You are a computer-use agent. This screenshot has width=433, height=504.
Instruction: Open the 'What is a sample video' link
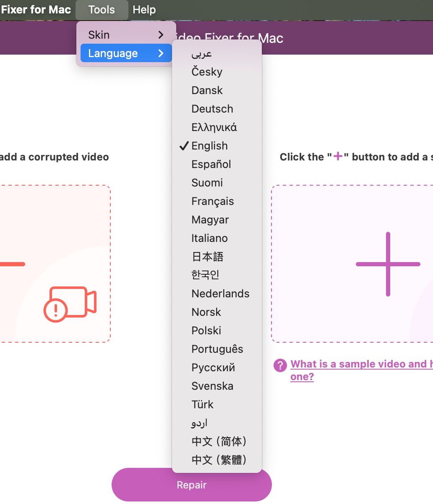click(x=361, y=365)
